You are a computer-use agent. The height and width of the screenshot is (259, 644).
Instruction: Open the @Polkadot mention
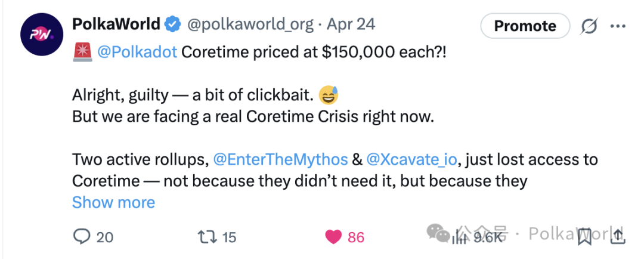pos(137,53)
